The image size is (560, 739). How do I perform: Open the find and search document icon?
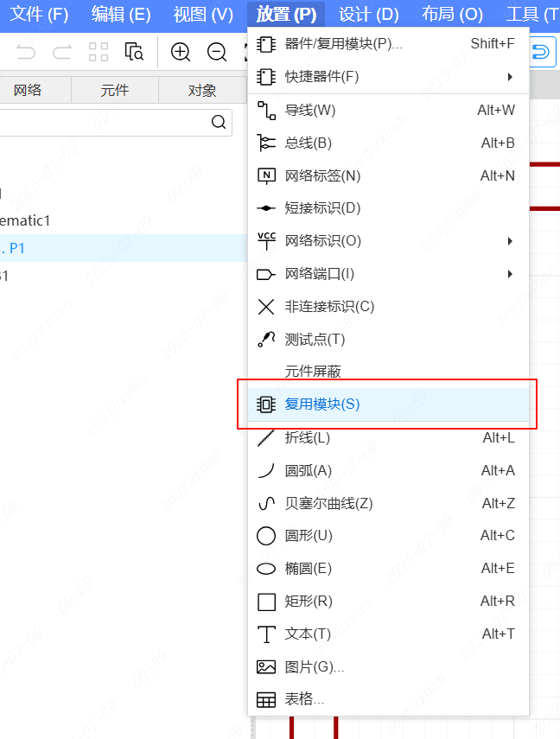(x=134, y=52)
